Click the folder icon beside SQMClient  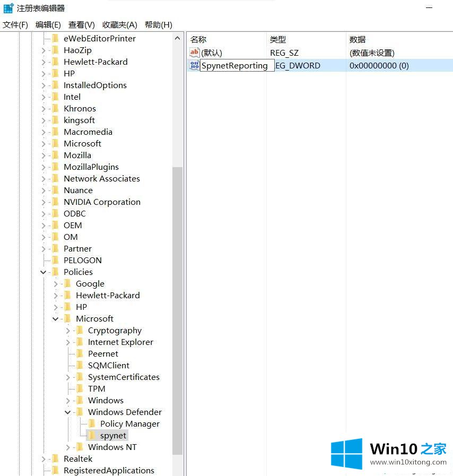coord(80,365)
